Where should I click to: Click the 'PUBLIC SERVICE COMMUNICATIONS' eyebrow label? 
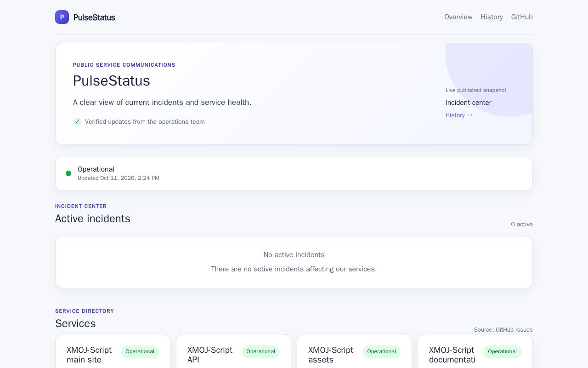[124, 65]
